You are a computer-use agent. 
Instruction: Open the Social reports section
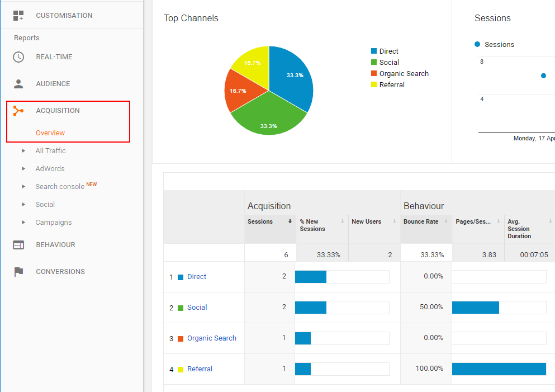45,205
